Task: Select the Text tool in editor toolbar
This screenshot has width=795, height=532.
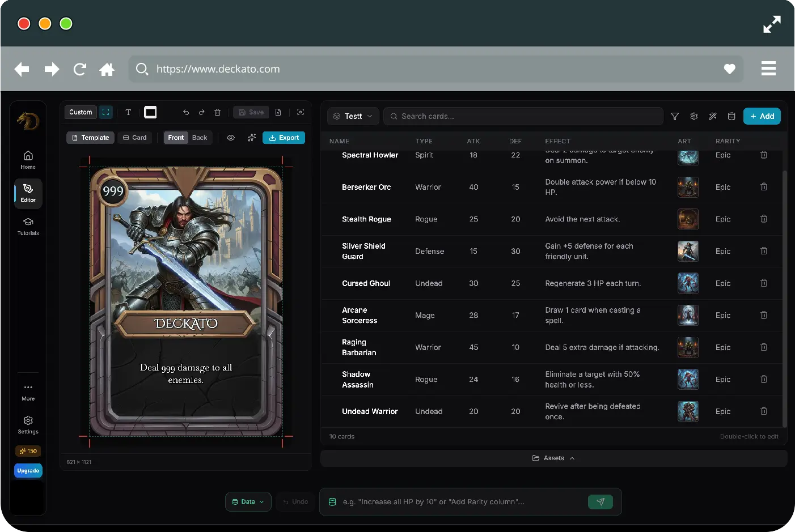Action: 128,112
